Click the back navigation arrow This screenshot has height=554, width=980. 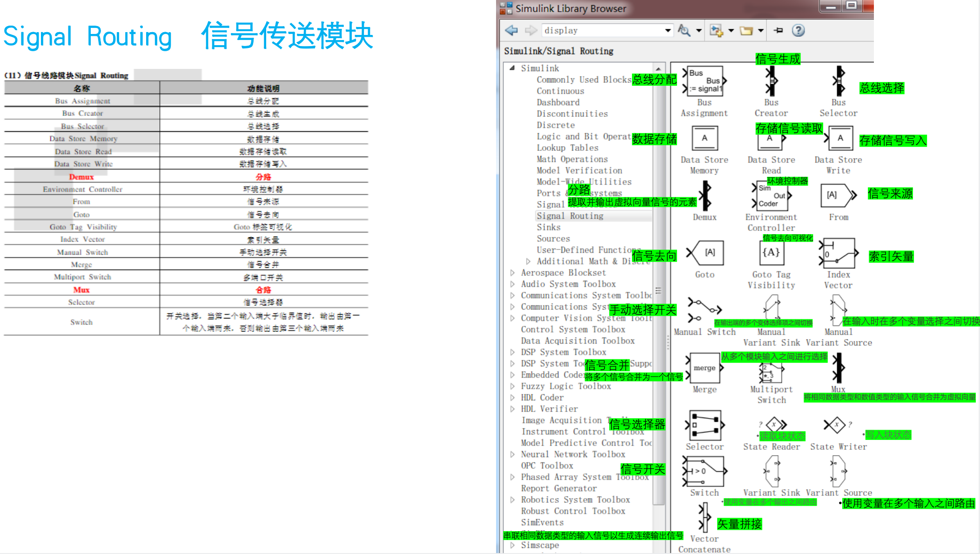[x=511, y=30]
